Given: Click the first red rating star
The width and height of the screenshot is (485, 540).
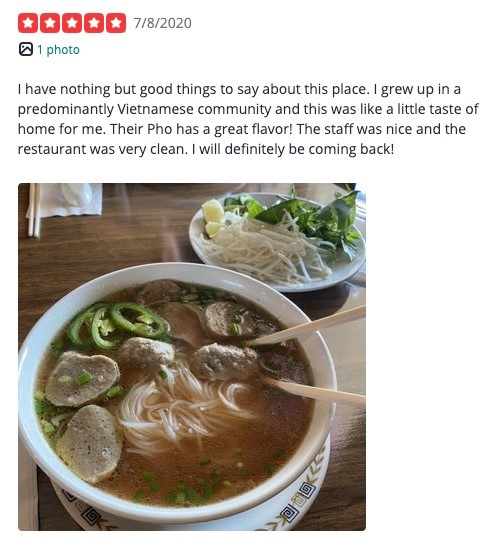Looking at the screenshot, I should coord(28,23).
